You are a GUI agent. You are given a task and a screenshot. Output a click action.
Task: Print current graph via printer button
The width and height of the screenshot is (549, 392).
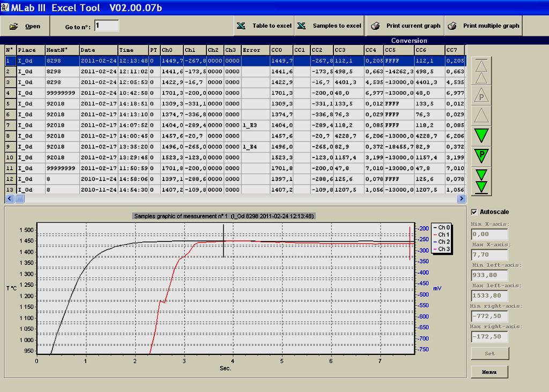405,26
